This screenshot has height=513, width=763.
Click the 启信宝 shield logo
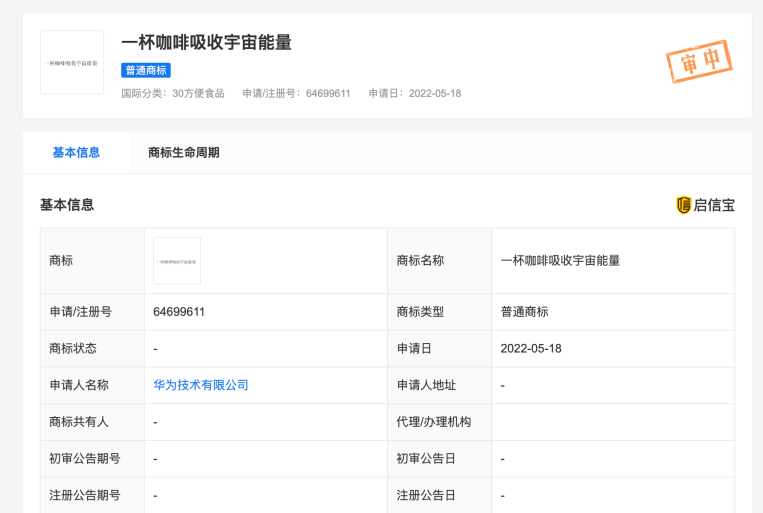click(x=684, y=205)
